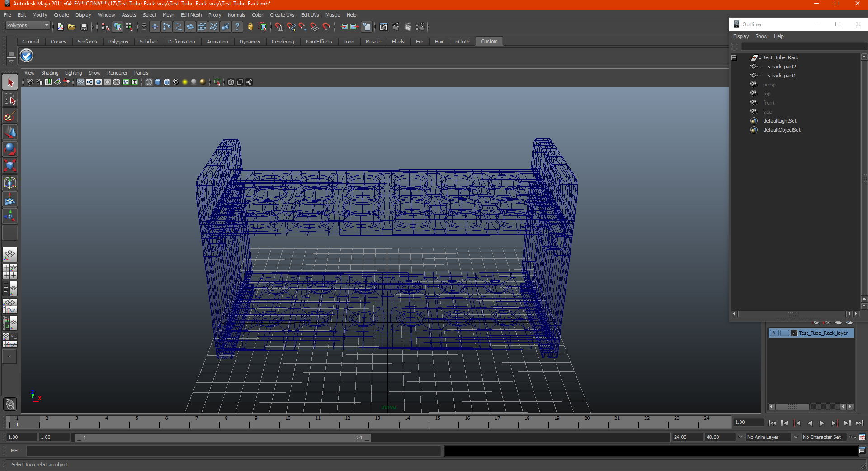
Task: Click the Outliner horizontal scrollbar
Action: click(x=792, y=314)
